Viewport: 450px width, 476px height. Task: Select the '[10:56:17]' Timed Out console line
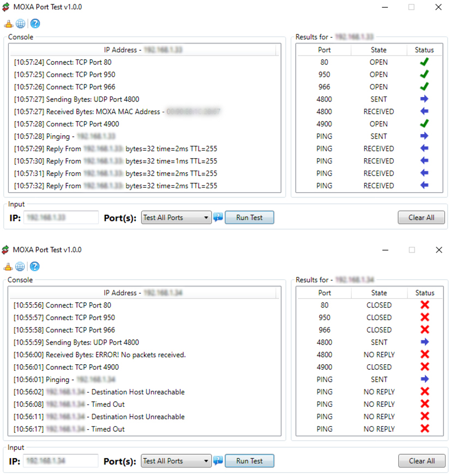(x=69, y=429)
